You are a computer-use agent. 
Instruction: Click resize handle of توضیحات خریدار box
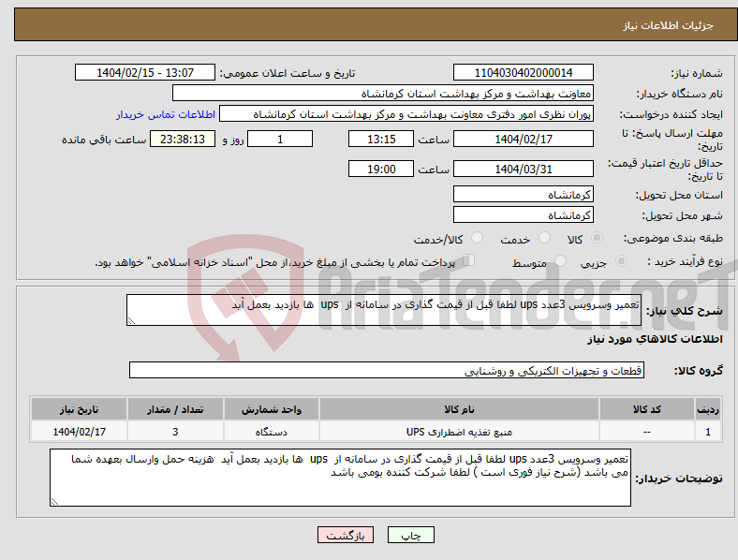pos(54,502)
